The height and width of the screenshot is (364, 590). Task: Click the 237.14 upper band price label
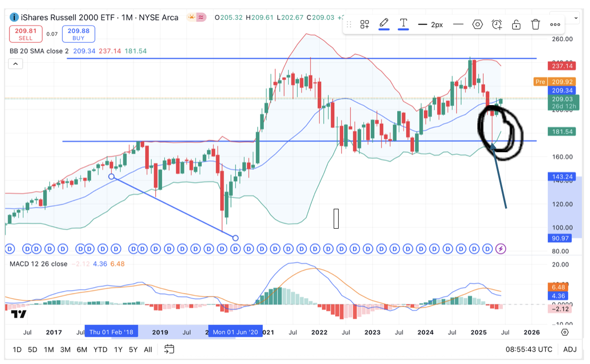[562, 66]
